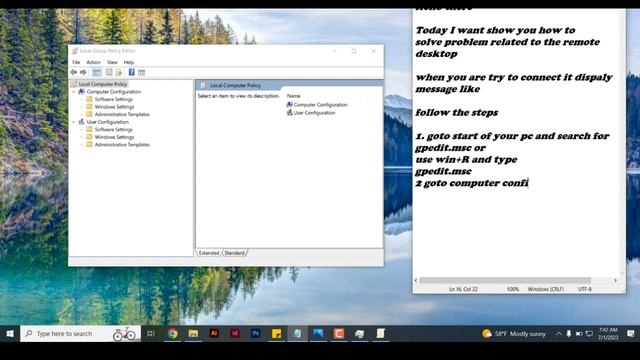
Task: Open Adobe InDesign from the taskbar
Action: [235, 333]
